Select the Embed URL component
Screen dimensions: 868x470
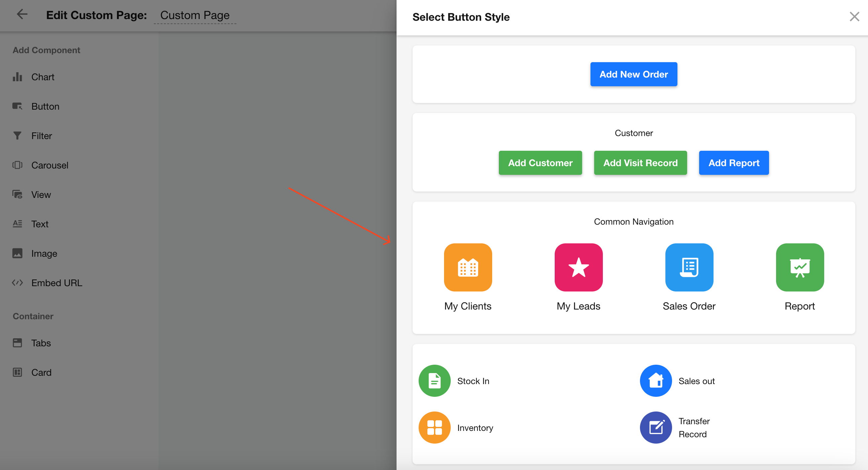[56, 283]
